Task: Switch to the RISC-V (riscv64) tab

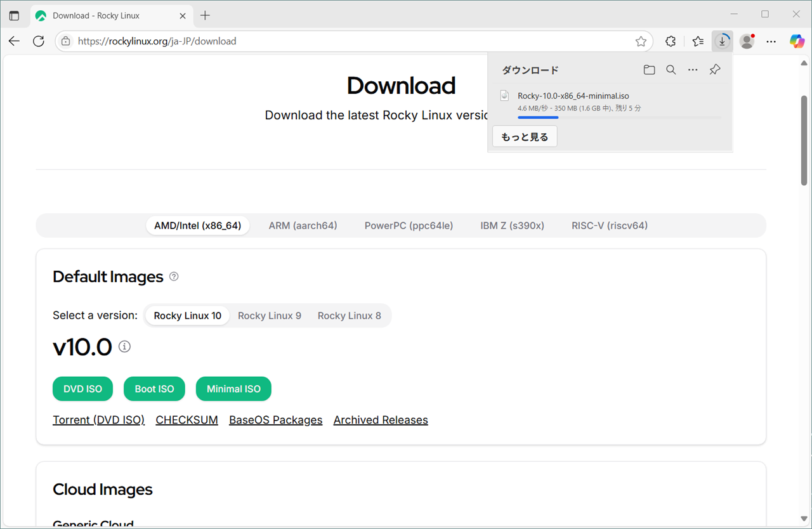Action: point(609,226)
